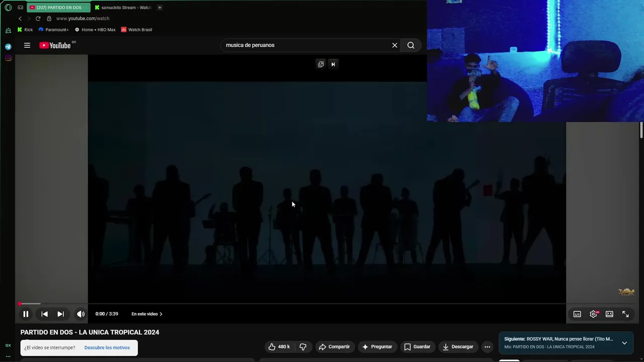This screenshot has width=644, height=362.
Task: Dislike the video
Action: pos(303,346)
